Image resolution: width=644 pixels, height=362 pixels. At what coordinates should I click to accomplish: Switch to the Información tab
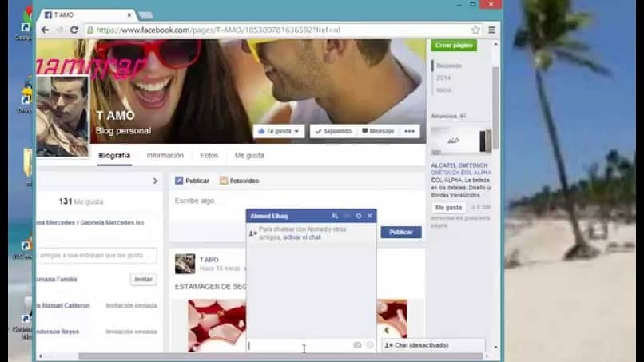pos(165,155)
